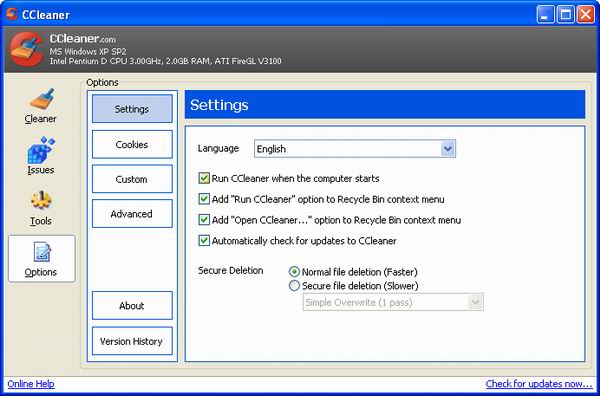Screen dimensions: 600x396
Task: Uncheck Run CCleaner when the computer starts
Action: point(204,178)
